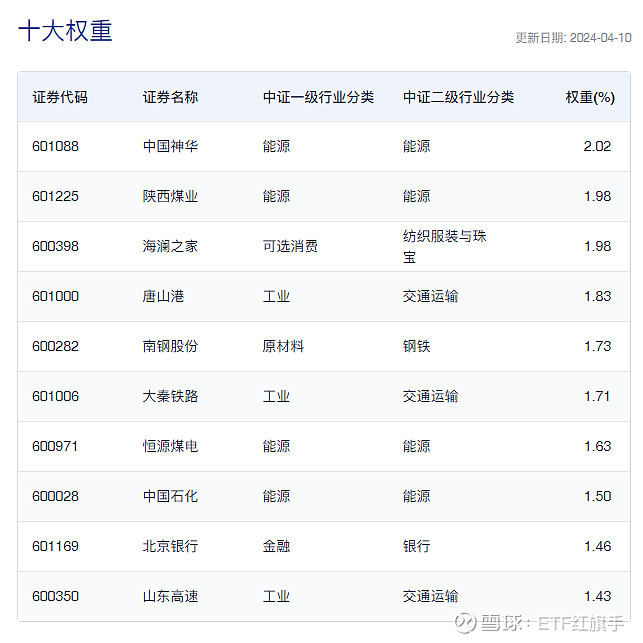
Task: Click the 钢铁 sub-industry cell
Action: (x=417, y=347)
